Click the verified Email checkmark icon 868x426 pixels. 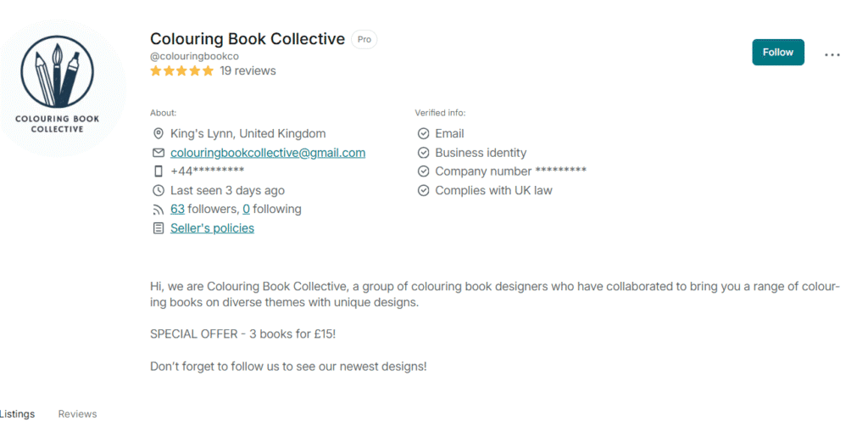point(423,134)
